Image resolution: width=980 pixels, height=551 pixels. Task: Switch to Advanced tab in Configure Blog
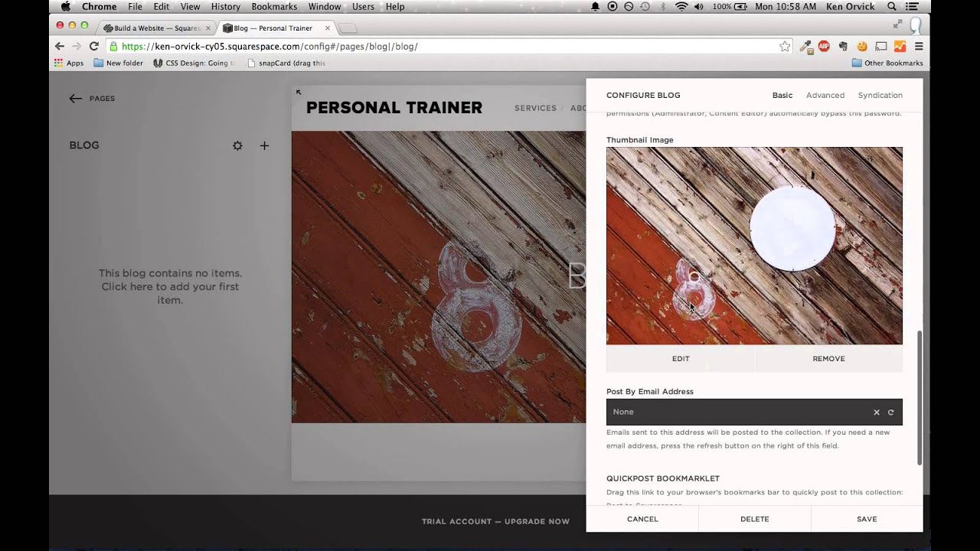825,95
